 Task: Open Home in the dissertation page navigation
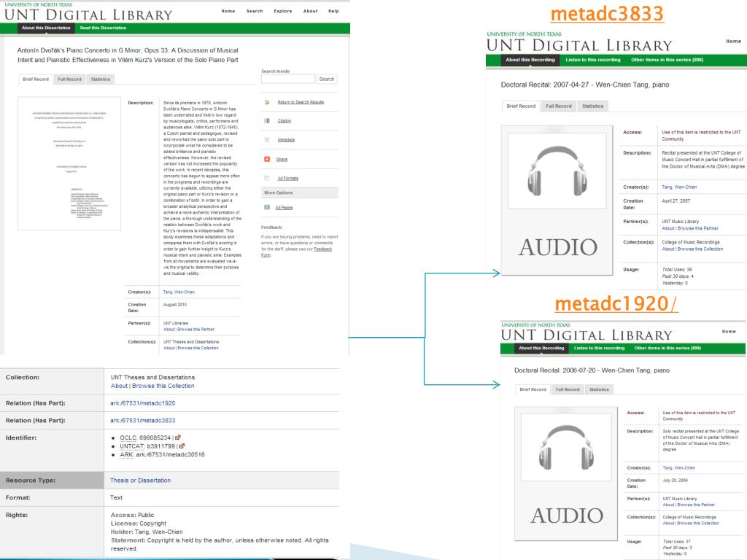(x=228, y=11)
